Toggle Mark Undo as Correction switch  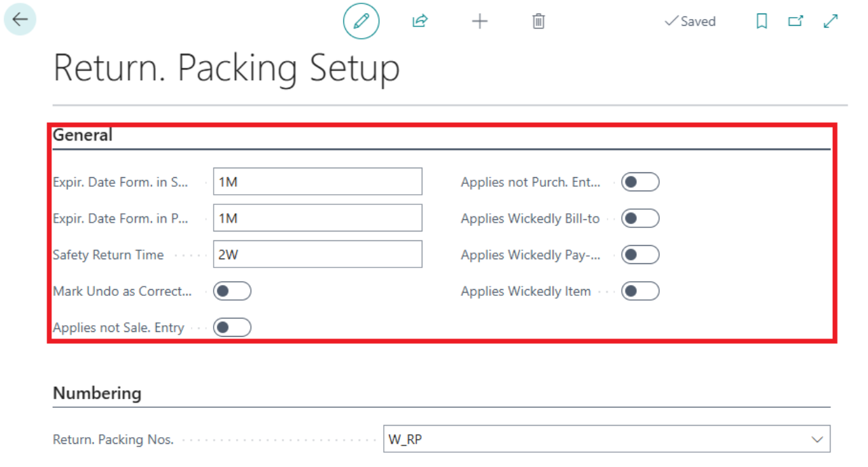coord(232,291)
